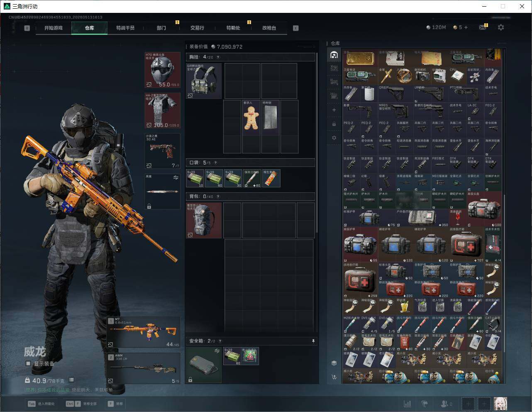
Task: Select the CAT止血带 tourniquet item
Action: pyautogui.click(x=493, y=324)
